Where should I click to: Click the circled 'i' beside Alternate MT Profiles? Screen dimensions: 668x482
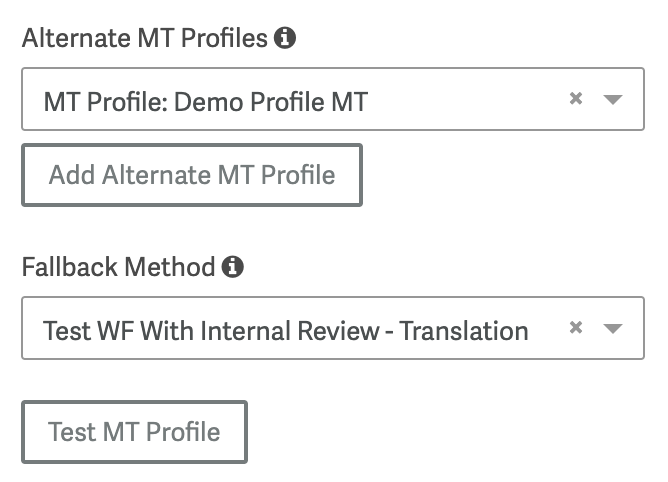[285, 38]
